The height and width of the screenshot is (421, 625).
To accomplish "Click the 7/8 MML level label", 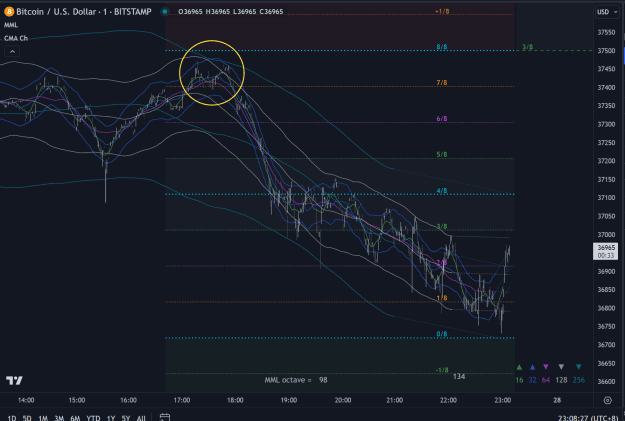I will coord(442,83).
